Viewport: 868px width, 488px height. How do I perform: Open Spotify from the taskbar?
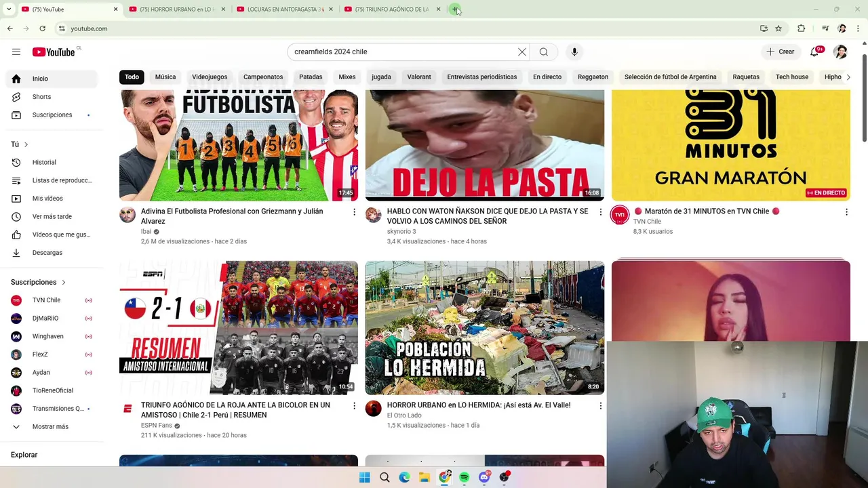tap(464, 477)
